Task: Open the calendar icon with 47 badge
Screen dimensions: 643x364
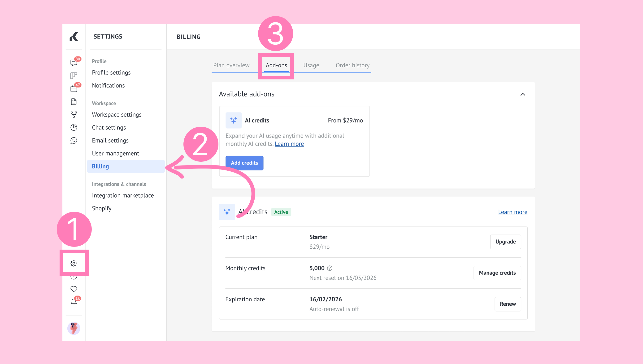Action: [74, 88]
